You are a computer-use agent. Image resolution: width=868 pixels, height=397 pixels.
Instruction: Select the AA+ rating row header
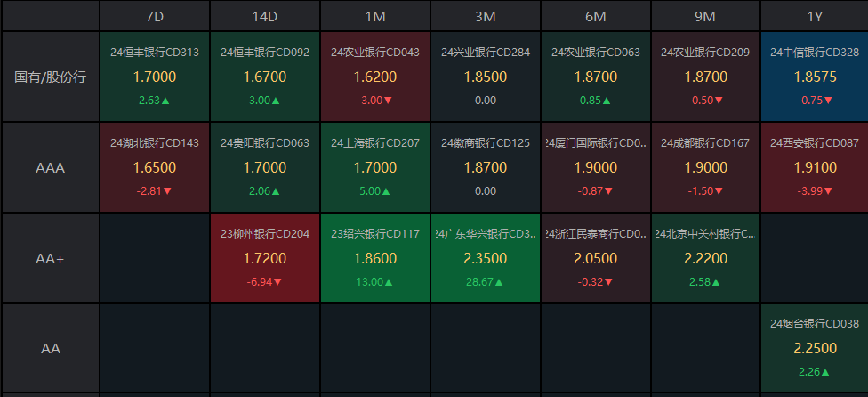(50, 258)
